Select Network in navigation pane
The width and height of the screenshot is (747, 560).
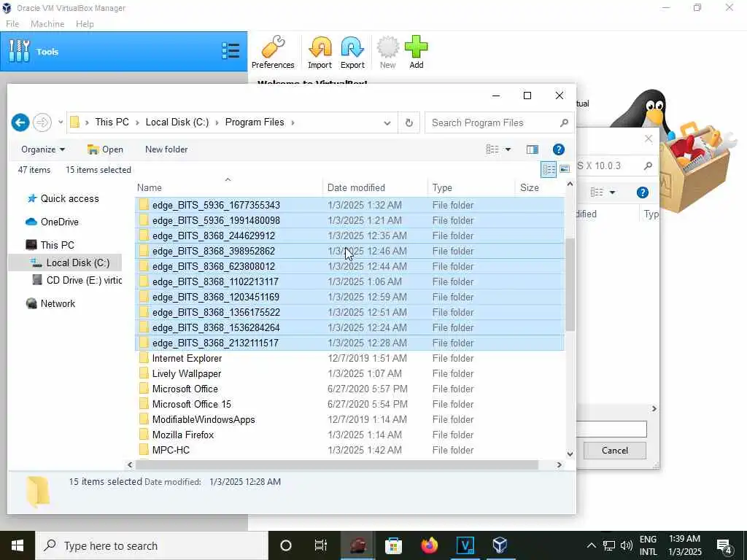coord(50,304)
